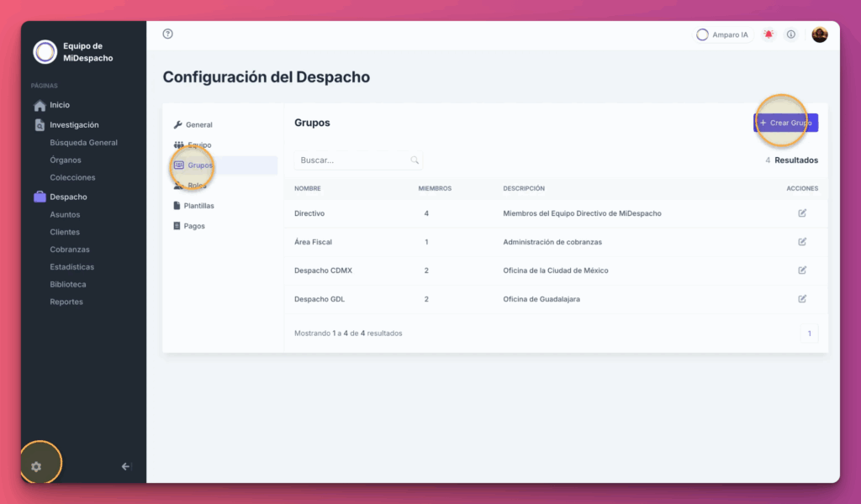Image resolution: width=861 pixels, height=504 pixels.
Task: Open the help question mark icon
Action: (x=166, y=34)
